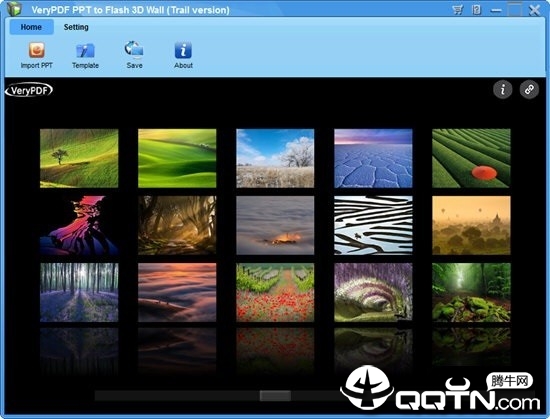Image resolution: width=550 pixels, height=419 pixels.
Task: Click the link chain icon in viewer
Action: pos(529,89)
